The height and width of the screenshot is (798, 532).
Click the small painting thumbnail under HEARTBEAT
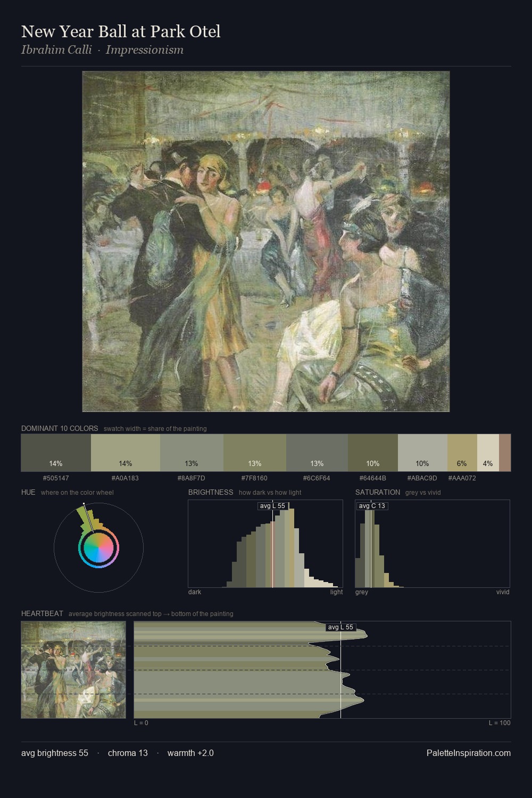pos(73,670)
